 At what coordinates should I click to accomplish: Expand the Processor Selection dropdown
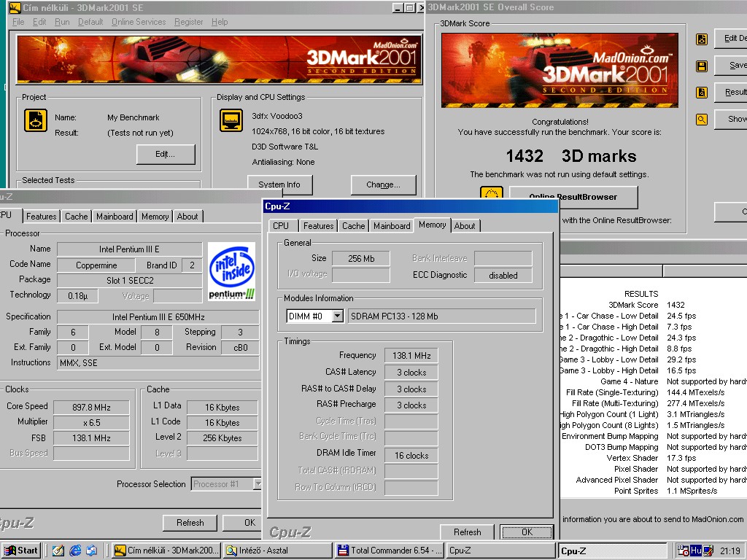[x=258, y=484]
